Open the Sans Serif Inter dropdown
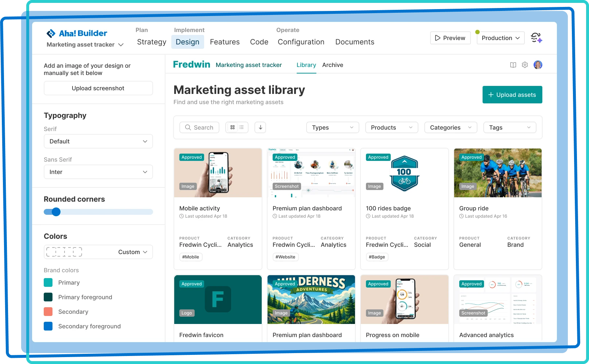The image size is (589, 364). (x=98, y=172)
